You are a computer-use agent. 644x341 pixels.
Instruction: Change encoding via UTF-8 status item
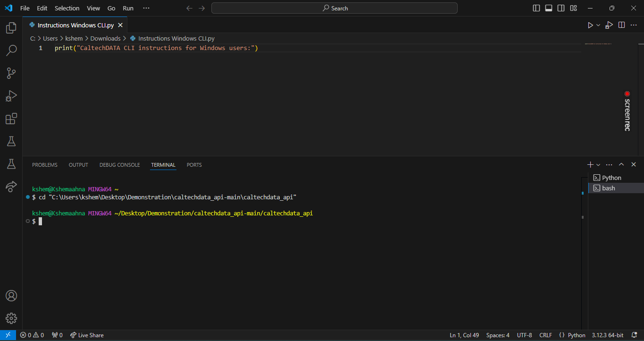pyautogui.click(x=524, y=335)
